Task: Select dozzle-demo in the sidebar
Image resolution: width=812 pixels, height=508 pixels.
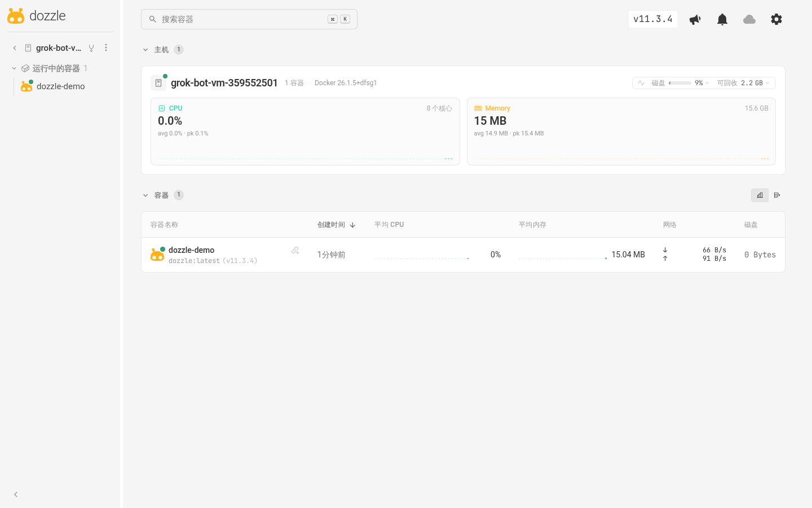Action: (x=61, y=86)
